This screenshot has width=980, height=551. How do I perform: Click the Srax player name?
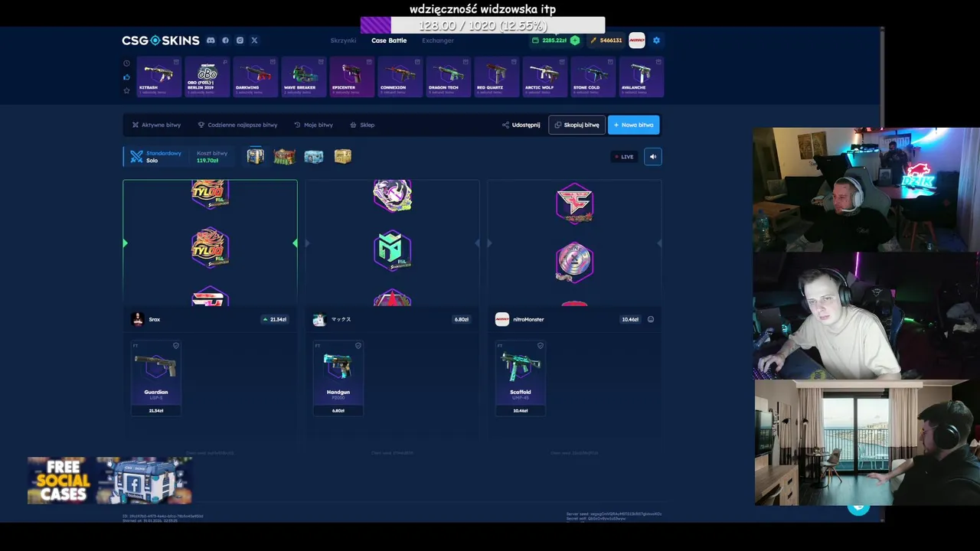click(x=155, y=319)
